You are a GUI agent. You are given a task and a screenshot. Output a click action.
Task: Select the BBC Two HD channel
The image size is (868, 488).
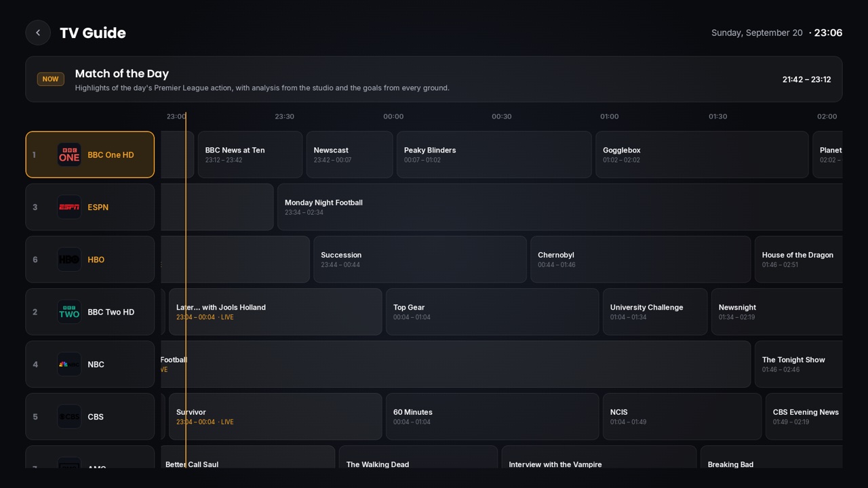[90, 312]
